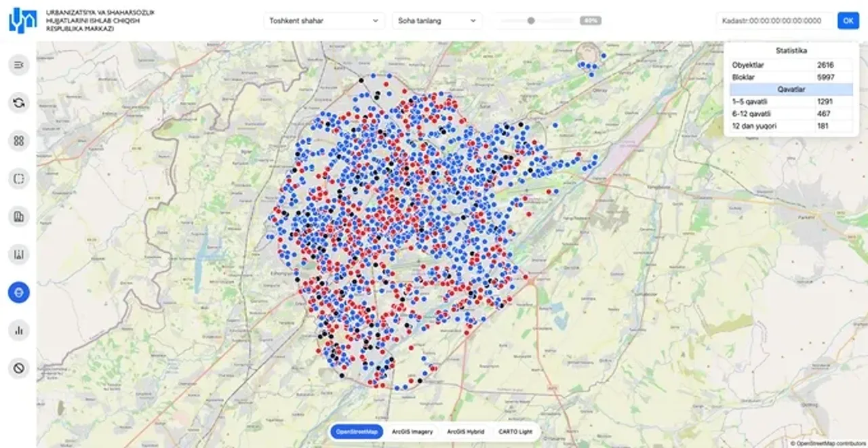868x448 pixels.
Task: Click the 40% slider value badge
Action: [x=591, y=20]
